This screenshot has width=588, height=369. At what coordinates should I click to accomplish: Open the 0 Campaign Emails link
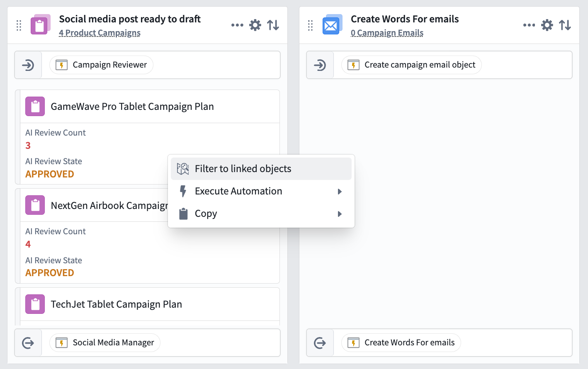click(387, 33)
